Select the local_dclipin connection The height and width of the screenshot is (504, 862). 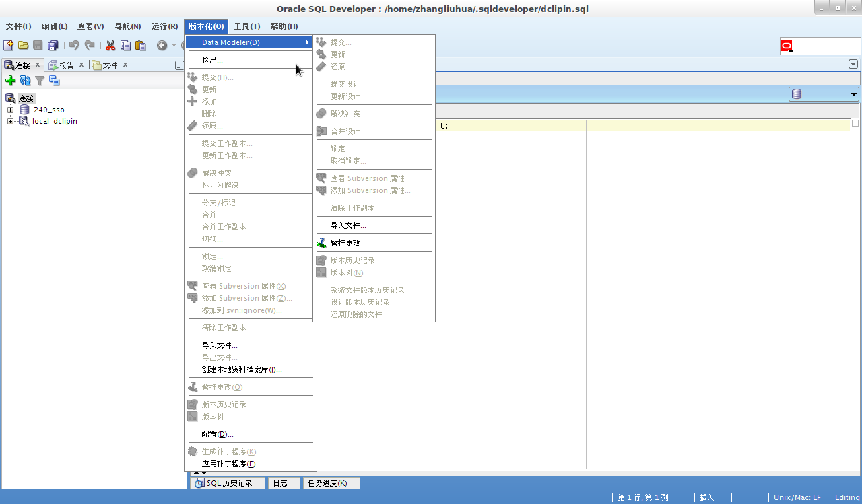pyautogui.click(x=55, y=121)
